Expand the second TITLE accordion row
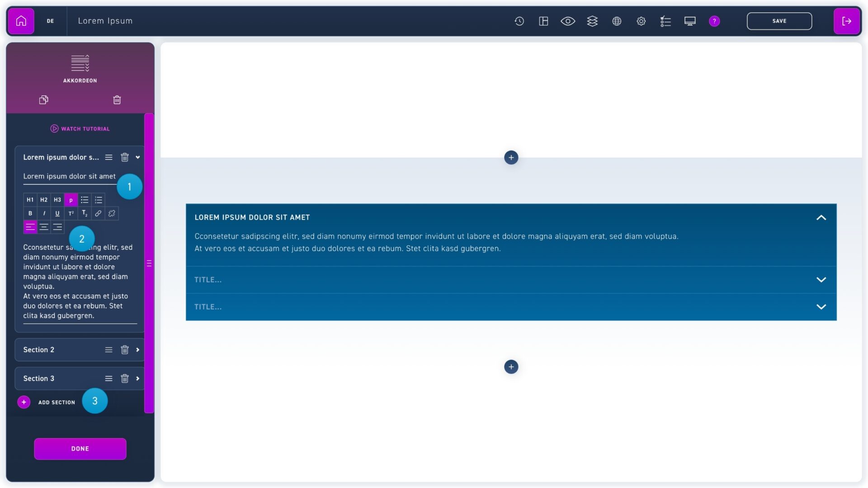 (821, 307)
